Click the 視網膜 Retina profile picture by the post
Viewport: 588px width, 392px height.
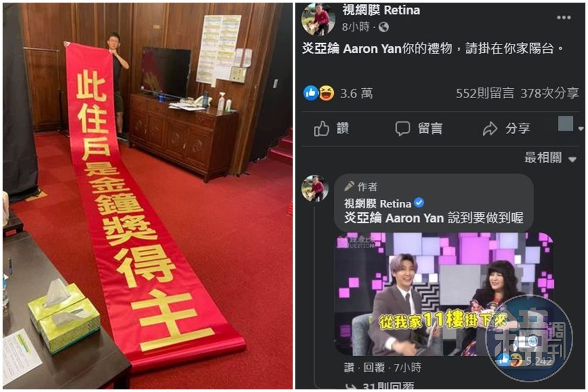click(x=318, y=18)
